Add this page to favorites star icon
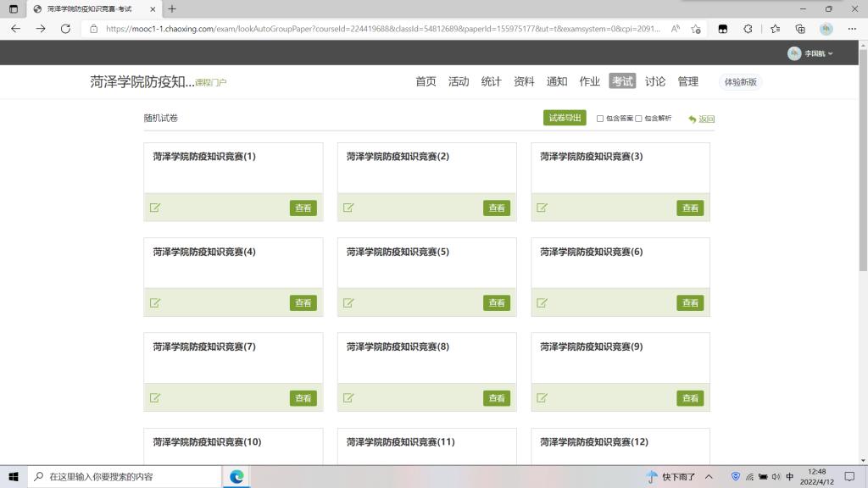This screenshot has width=868, height=488. 696,28
